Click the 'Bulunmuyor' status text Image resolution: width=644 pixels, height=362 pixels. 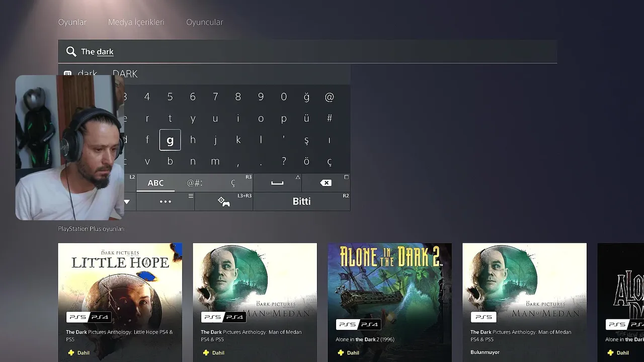[485, 352]
